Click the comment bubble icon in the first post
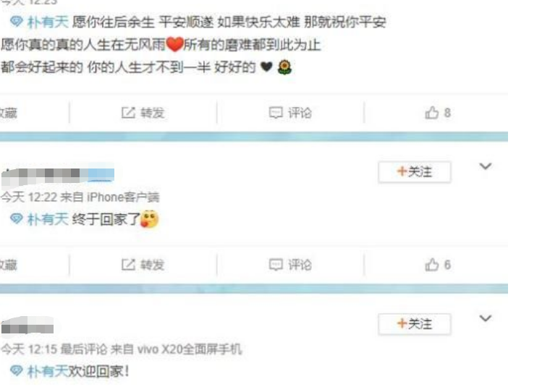 (x=276, y=113)
